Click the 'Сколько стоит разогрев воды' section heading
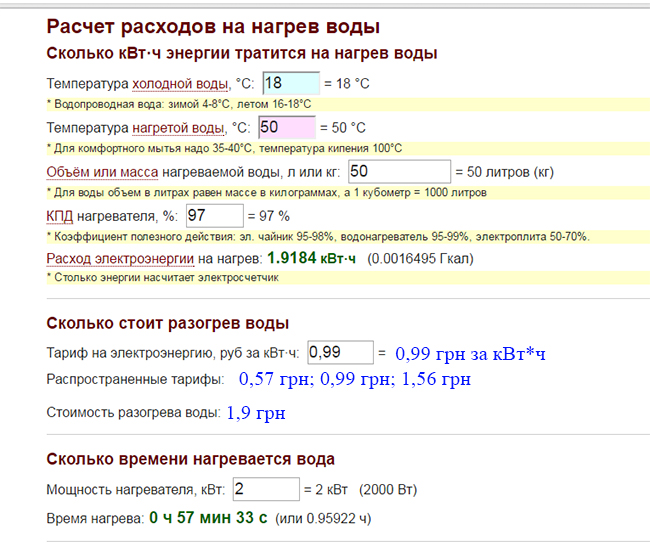This screenshot has height=558, width=650. [168, 323]
